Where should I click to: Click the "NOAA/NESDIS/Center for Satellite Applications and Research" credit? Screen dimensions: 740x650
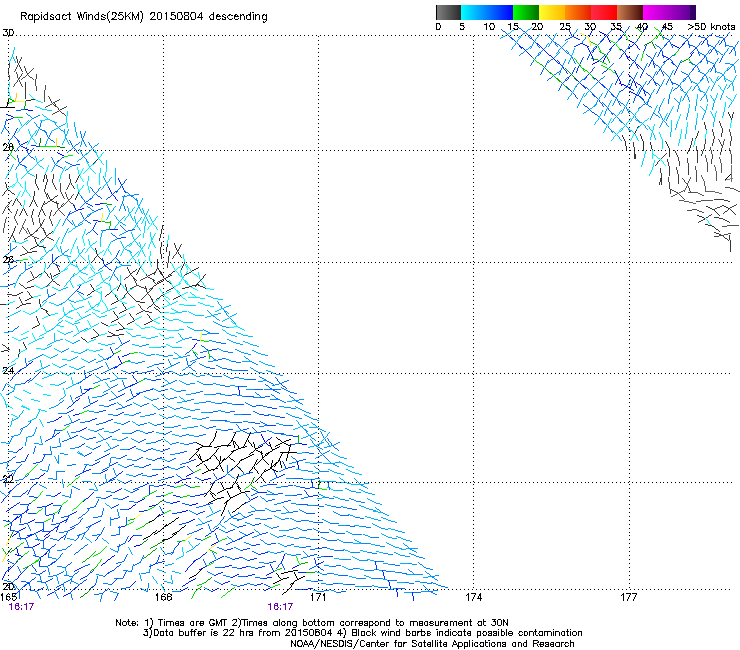coord(432,644)
